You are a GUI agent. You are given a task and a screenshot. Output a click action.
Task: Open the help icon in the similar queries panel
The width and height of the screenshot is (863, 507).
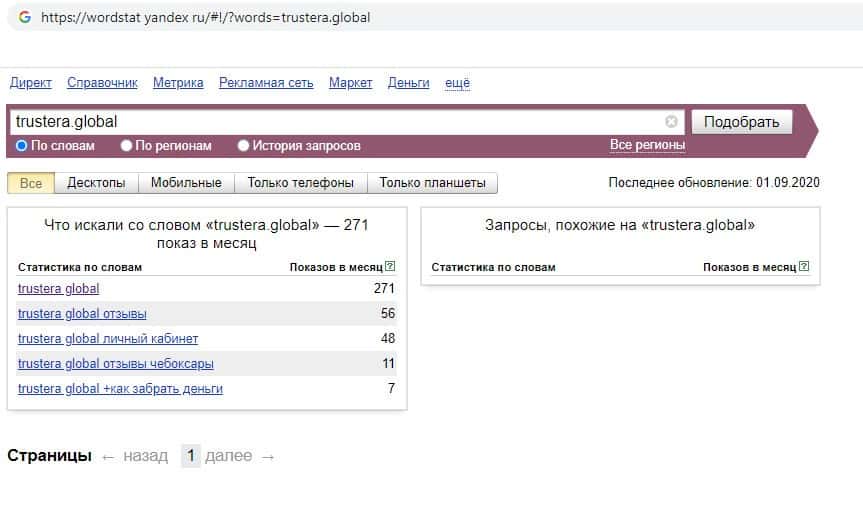[804, 266]
